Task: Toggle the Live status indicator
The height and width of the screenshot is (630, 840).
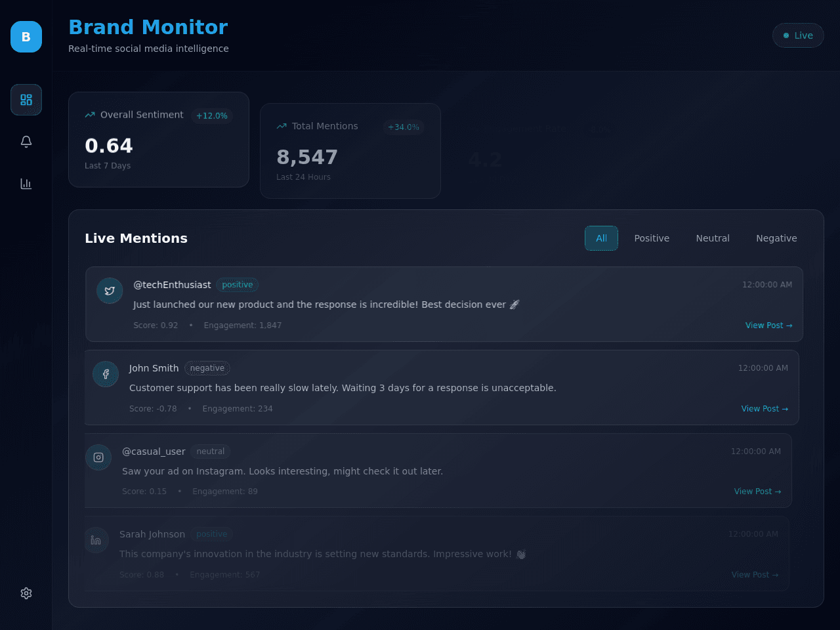Action: 798,35
